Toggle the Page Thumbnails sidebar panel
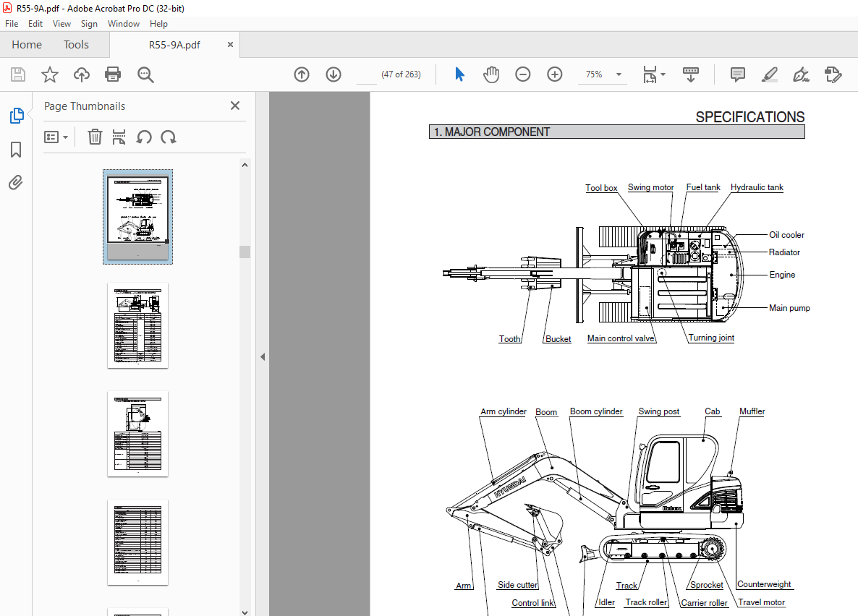 pos(16,116)
